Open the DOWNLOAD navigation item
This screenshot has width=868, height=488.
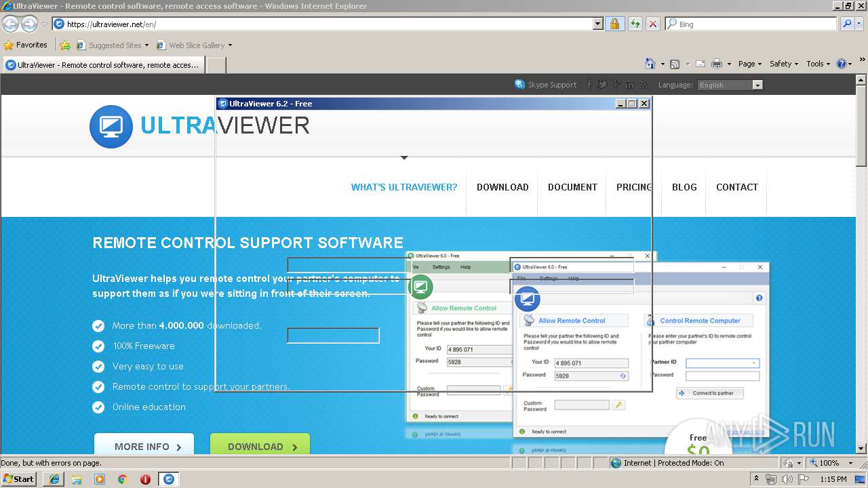(502, 187)
